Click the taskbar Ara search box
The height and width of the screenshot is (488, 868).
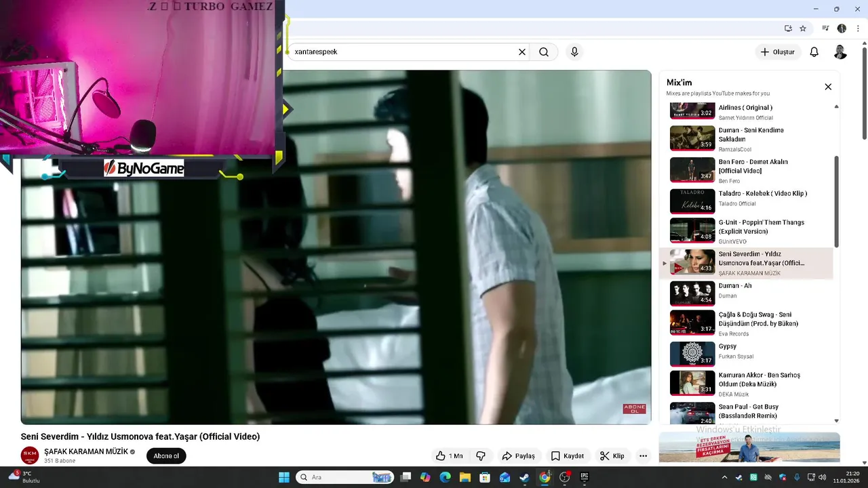344,477
